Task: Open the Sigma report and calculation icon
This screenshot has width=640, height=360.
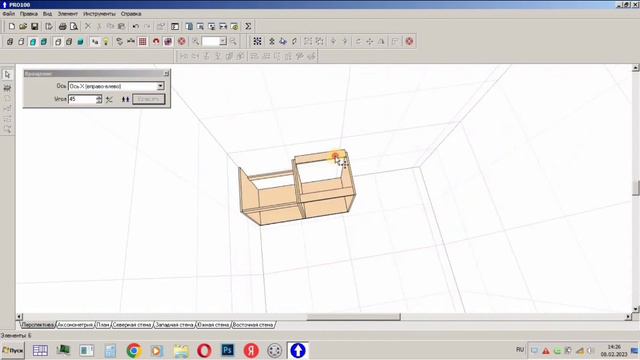Action: coord(248,27)
